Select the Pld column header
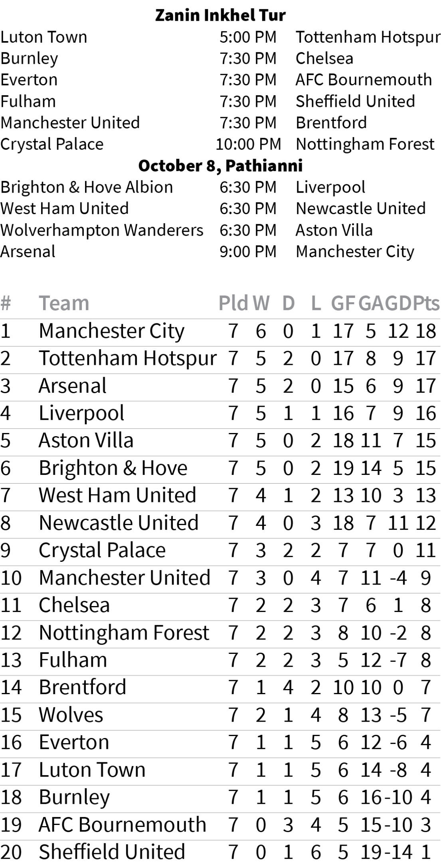This screenshot has height=868, width=441. (233, 303)
